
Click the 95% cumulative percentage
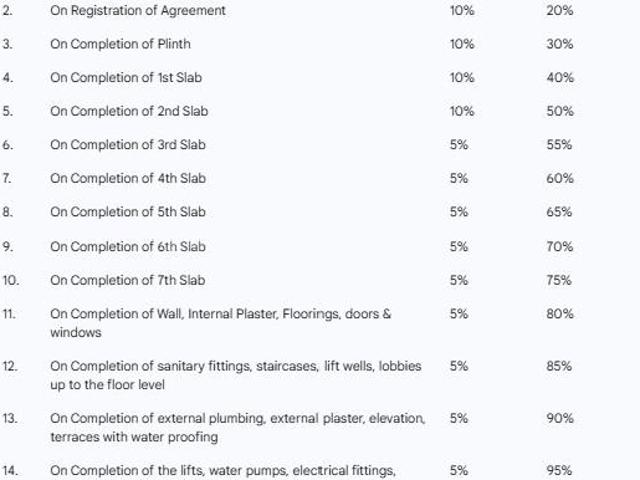point(559,470)
